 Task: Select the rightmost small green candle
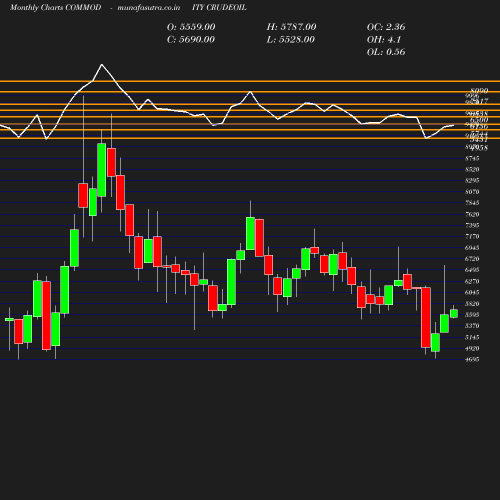pos(454,314)
